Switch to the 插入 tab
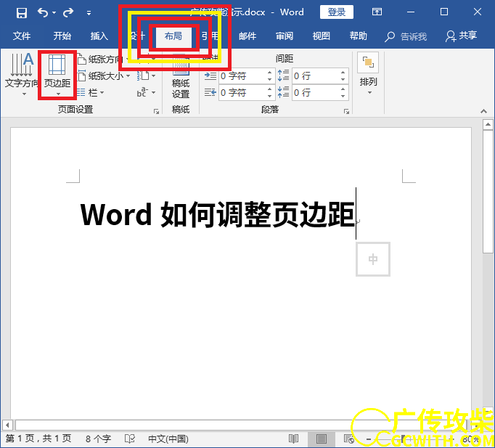This screenshot has height=448, width=495. click(x=99, y=36)
